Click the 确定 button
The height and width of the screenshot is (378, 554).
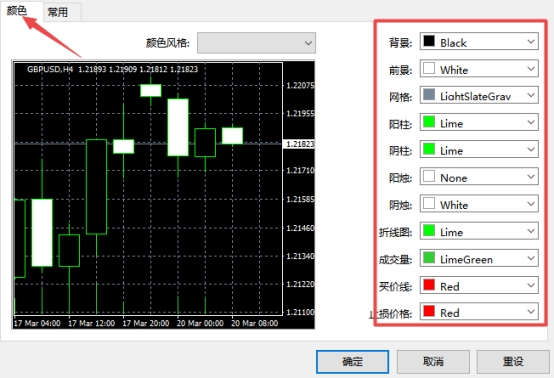pyautogui.click(x=353, y=361)
